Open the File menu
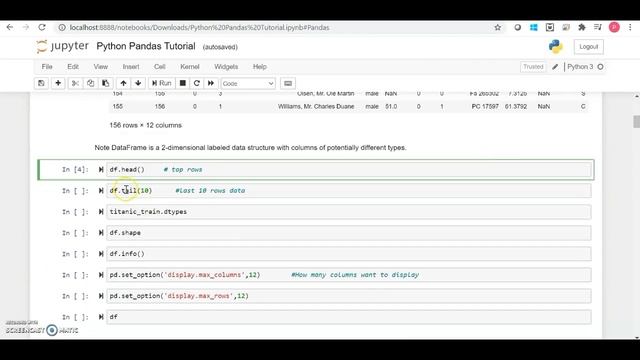This screenshot has width=640, height=360. (47, 67)
